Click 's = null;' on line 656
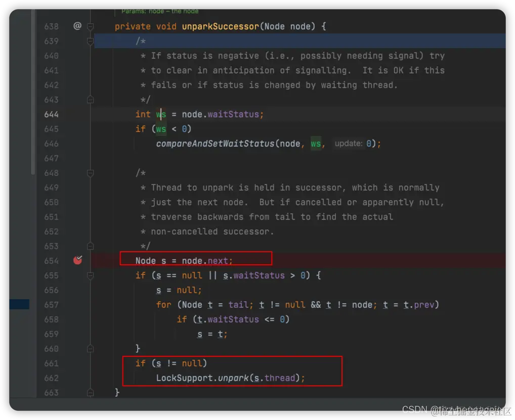This screenshot has width=515, height=420. pyautogui.click(x=179, y=290)
